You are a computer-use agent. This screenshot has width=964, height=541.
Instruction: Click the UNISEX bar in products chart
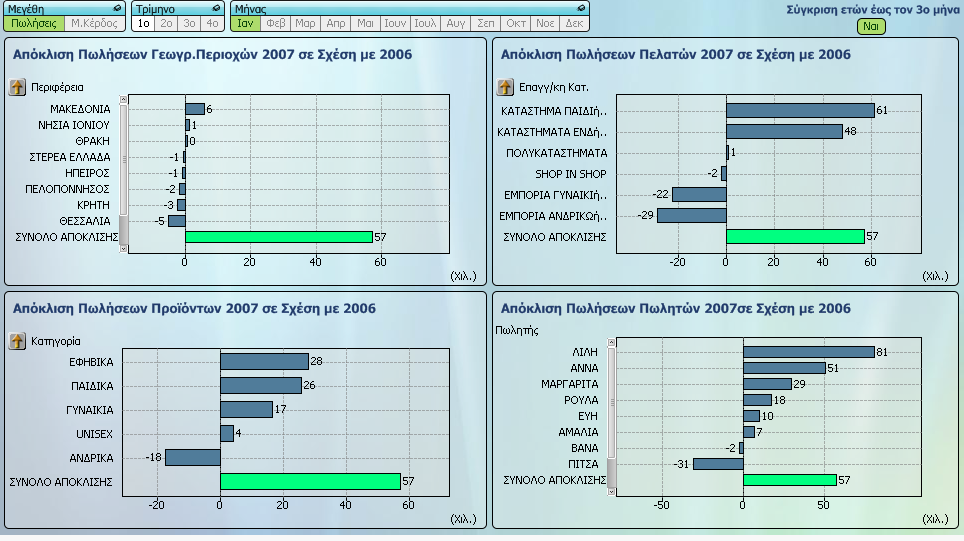[x=227, y=433]
